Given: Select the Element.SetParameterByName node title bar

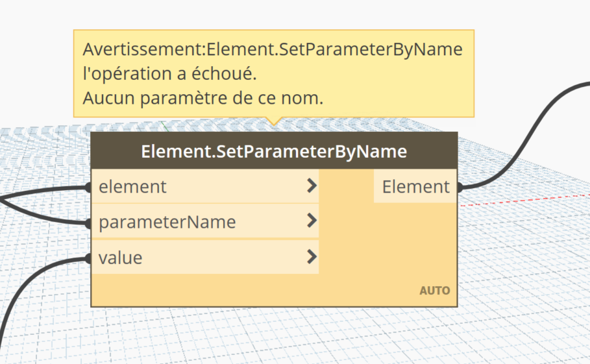Looking at the screenshot, I should pyautogui.click(x=274, y=151).
